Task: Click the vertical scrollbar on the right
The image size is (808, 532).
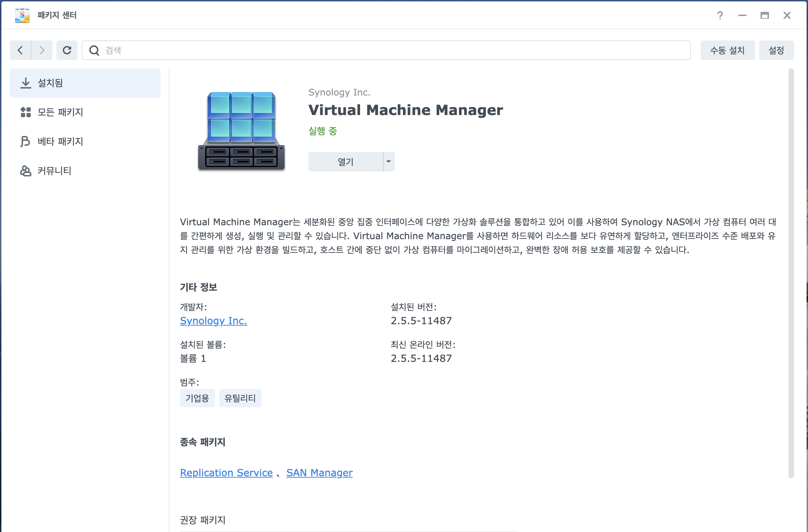Action: 791,273
